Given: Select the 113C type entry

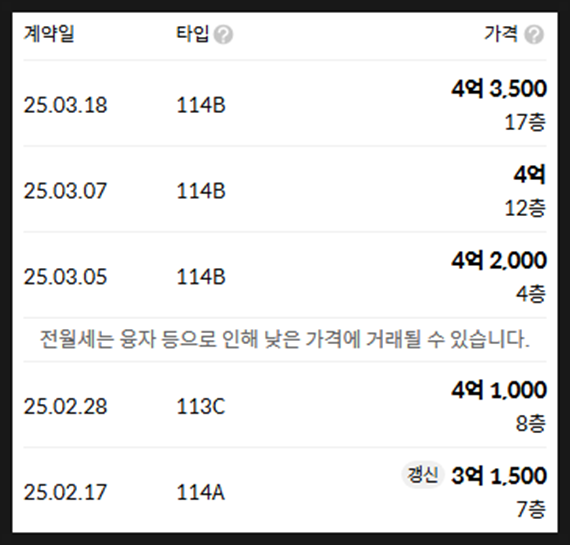Looking at the screenshot, I should (x=201, y=406).
